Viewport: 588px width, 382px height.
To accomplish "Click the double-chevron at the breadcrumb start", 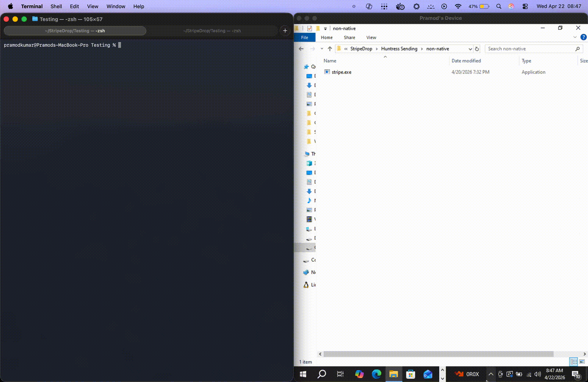I will coord(346,49).
